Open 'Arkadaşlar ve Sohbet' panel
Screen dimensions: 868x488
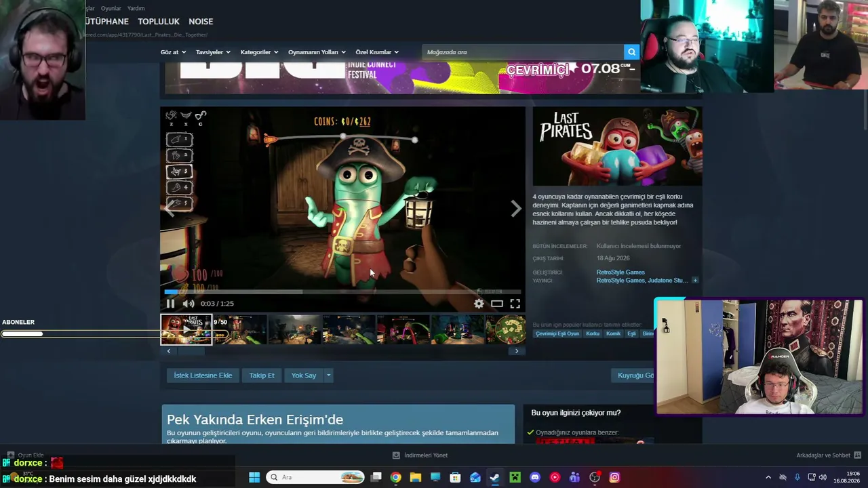pyautogui.click(x=829, y=455)
